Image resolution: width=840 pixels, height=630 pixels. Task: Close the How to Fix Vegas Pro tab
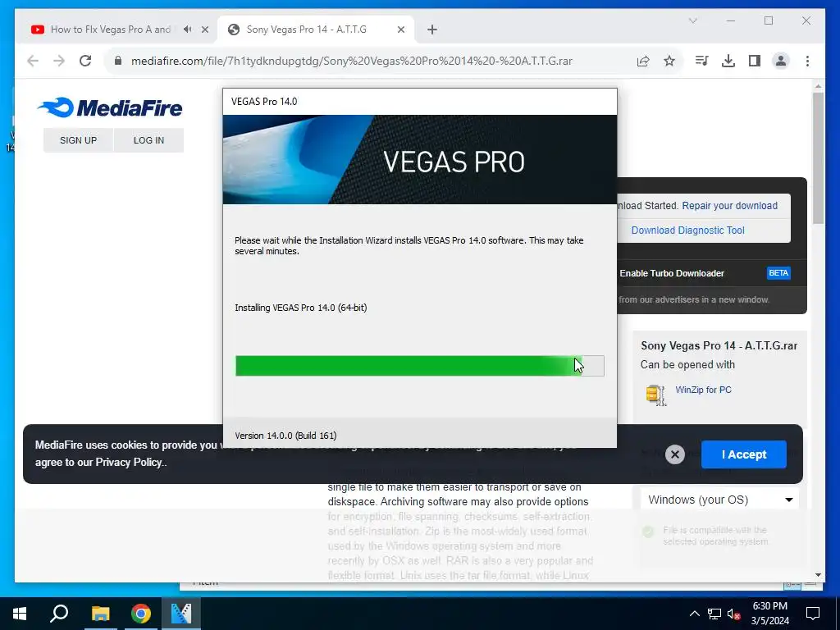tap(204, 30)
